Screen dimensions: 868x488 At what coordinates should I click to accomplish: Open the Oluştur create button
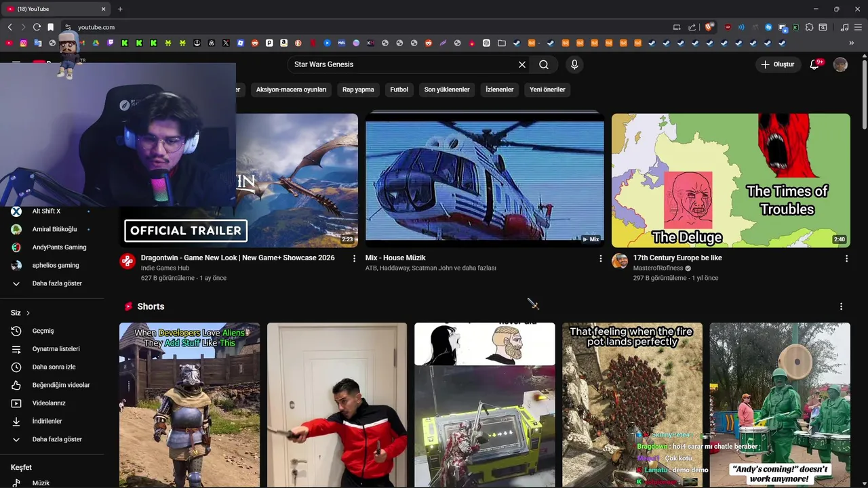click(777, 64)
